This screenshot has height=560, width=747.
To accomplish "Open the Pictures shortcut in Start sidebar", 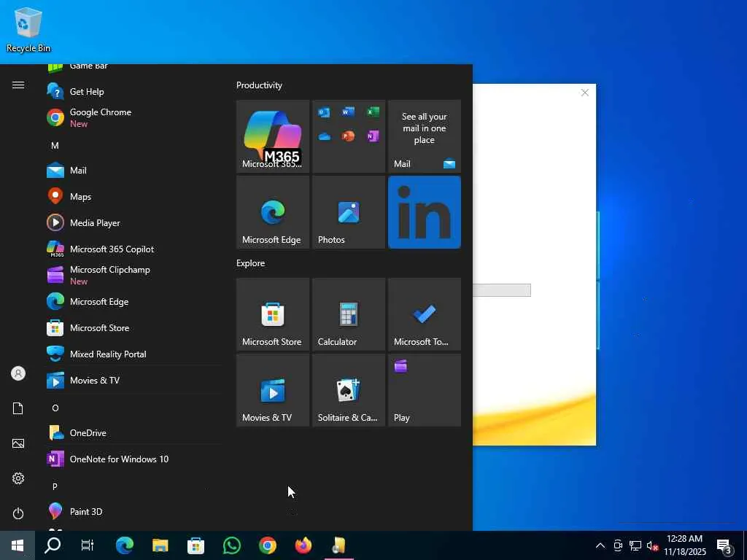I will (x=18, y=443).
